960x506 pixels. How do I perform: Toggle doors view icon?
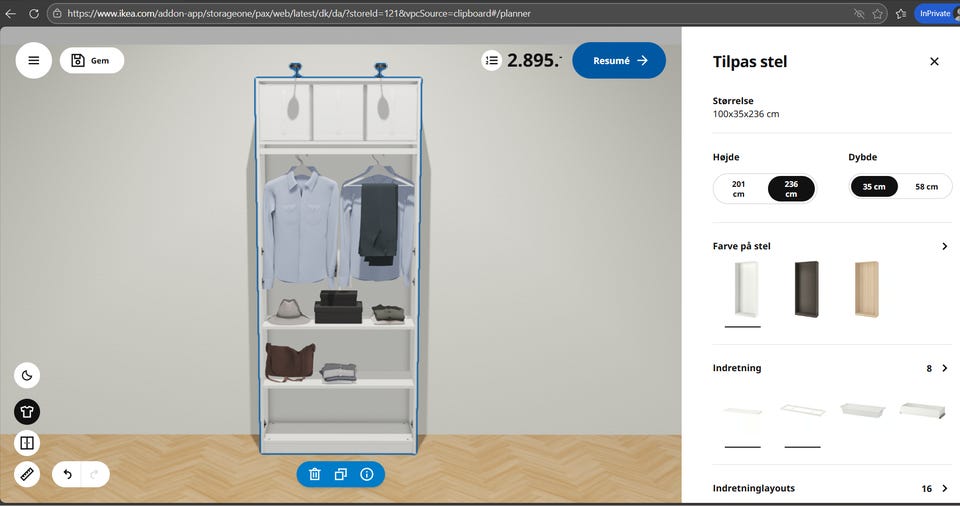27,443
